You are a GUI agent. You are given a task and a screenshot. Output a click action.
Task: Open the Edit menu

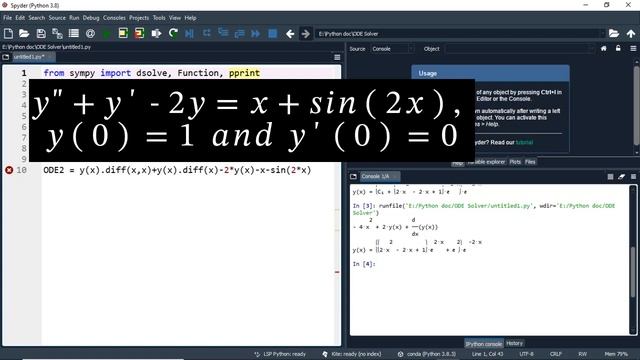coord(20,18)
